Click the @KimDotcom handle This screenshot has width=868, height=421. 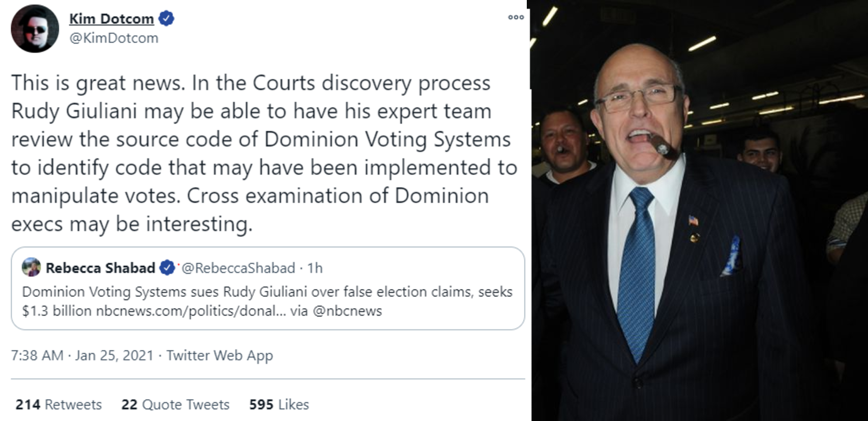pyautogui.click(x=113, y=38)
